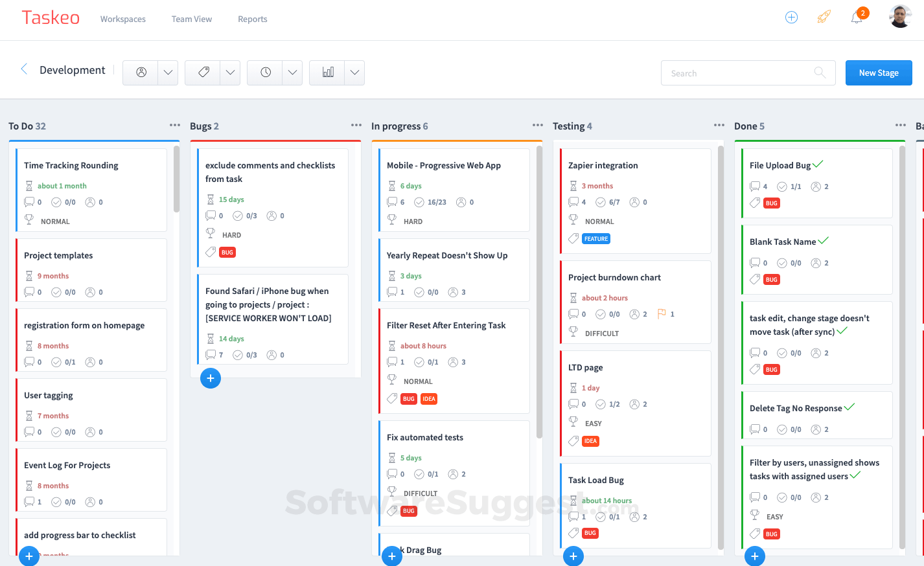Select the chart/statistics filter icon
This screenshot has width=924, height=566.
(327, 73)
